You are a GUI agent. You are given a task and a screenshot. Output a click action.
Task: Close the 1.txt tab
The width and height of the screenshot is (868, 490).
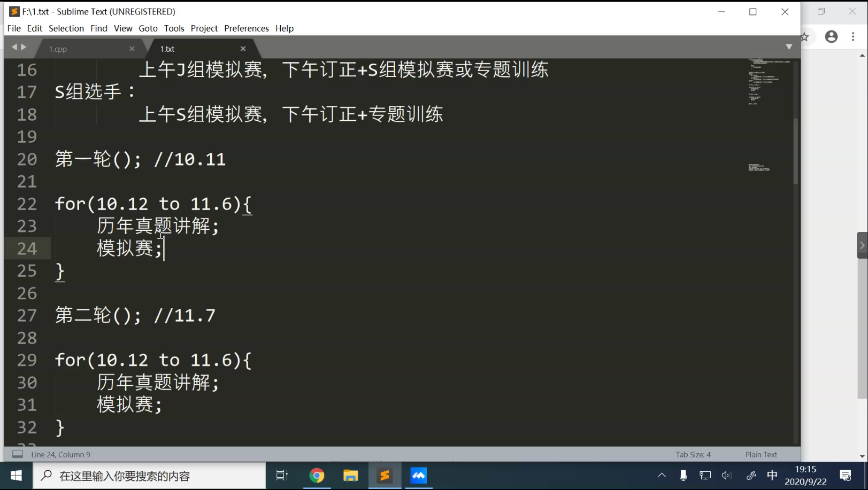(243, 49)
